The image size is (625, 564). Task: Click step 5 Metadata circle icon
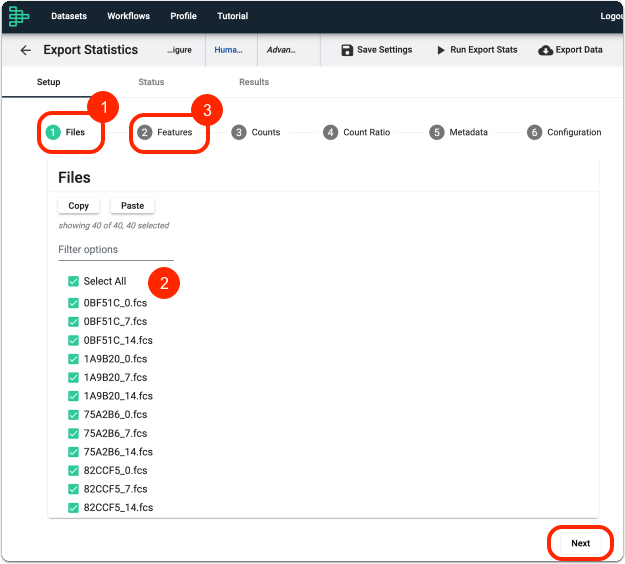click(x=437, y=132)
